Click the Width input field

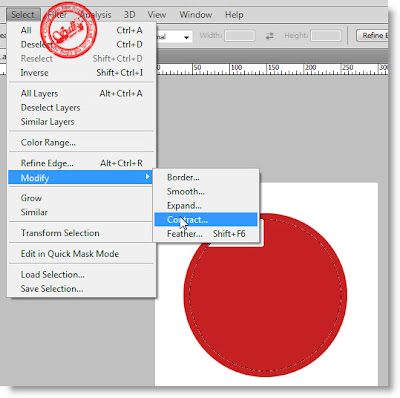click(240, 35)
